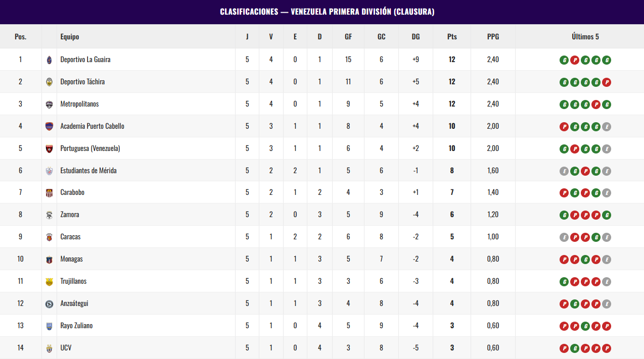Click the PPG column header
The height and width of the screenshot is (359, 644).
click(493, 36)
